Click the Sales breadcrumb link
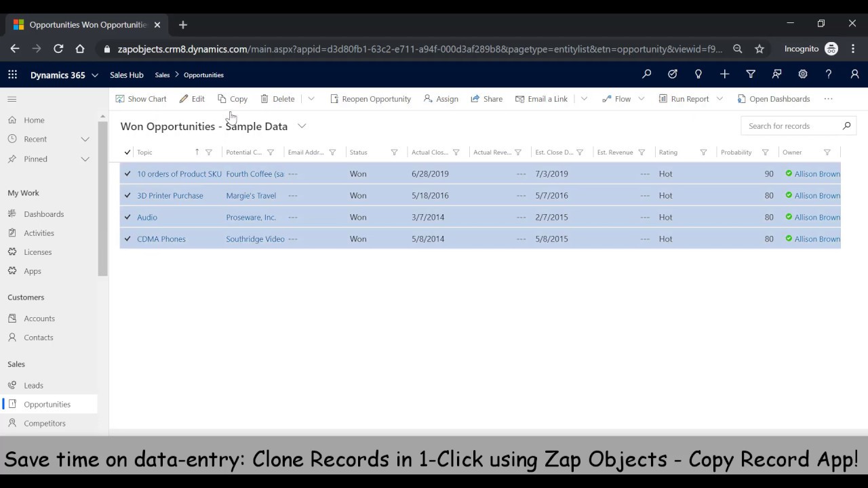 coord(162,75)
